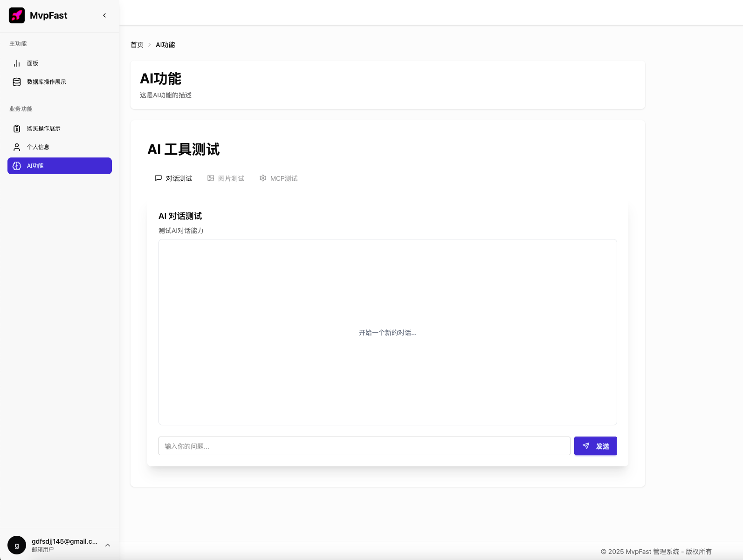Focus the 输入你的问题 input field
This screenshot has width=743, height=560.
tap(364, 446)
